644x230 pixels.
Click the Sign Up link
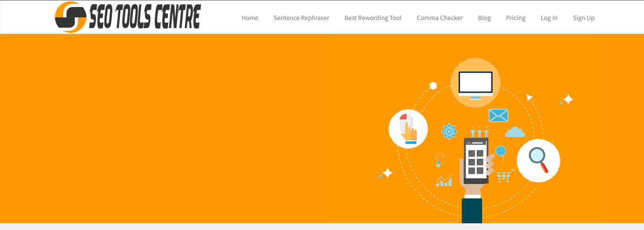[584, 18]
